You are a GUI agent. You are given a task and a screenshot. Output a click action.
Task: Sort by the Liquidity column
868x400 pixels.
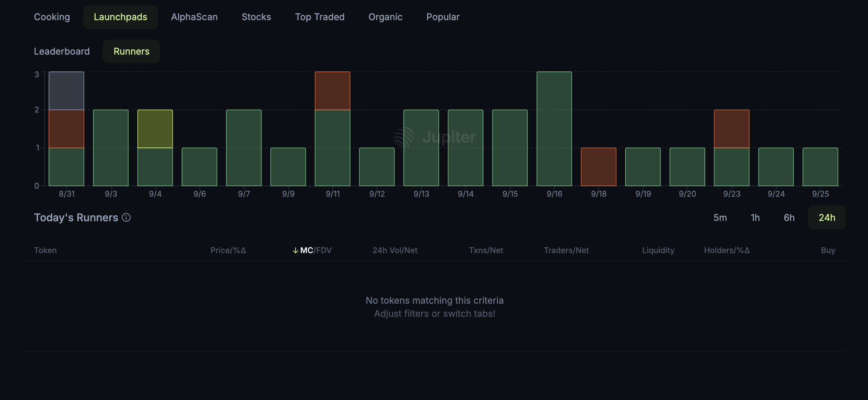pyautogui.click(x=658, y=251)
